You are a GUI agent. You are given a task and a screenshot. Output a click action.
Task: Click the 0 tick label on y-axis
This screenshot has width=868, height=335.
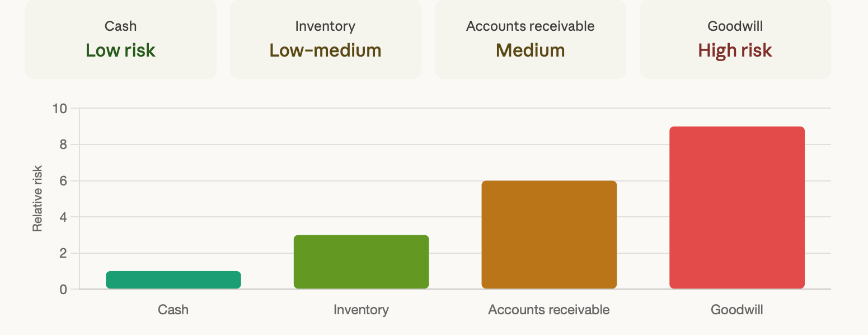63,290
